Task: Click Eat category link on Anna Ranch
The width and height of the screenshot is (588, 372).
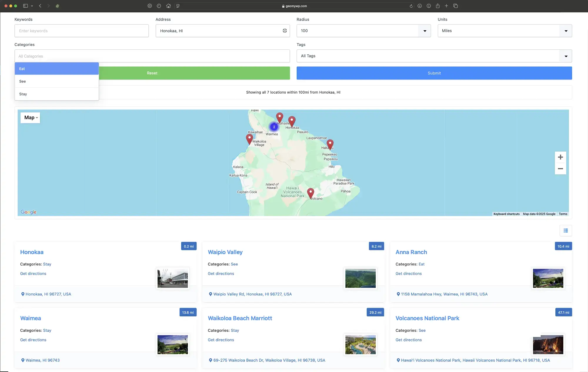Action: [x=422, y=264]
